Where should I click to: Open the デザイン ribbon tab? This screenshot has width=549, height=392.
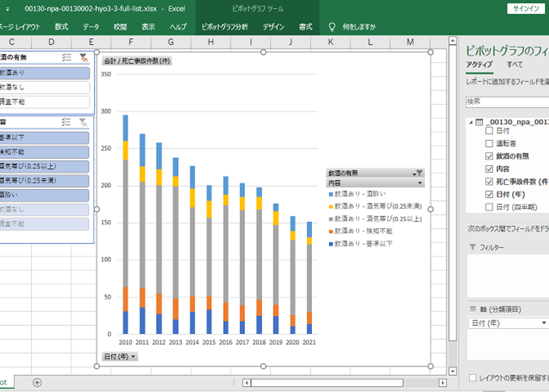274,27
